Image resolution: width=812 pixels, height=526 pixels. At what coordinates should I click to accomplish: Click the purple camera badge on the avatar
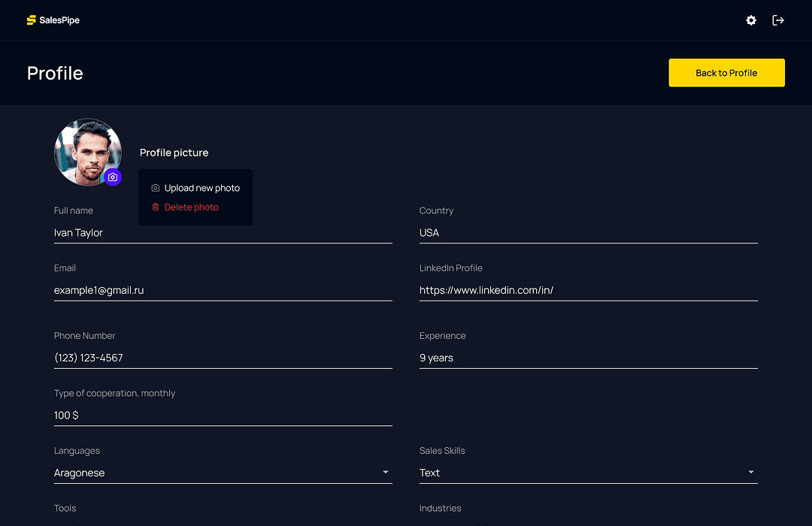[x=113, y=177]
